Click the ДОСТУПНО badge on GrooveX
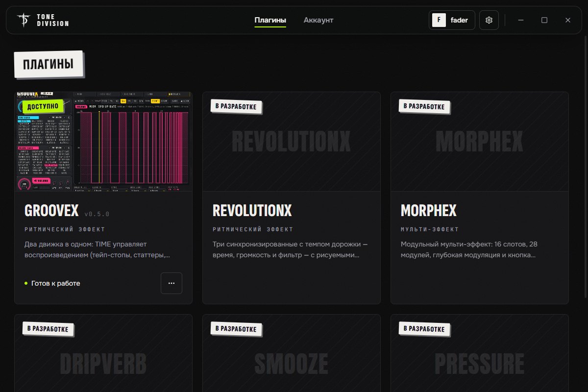Image resolution: width=588 pixels, height=392 pixels. (43, 106)
